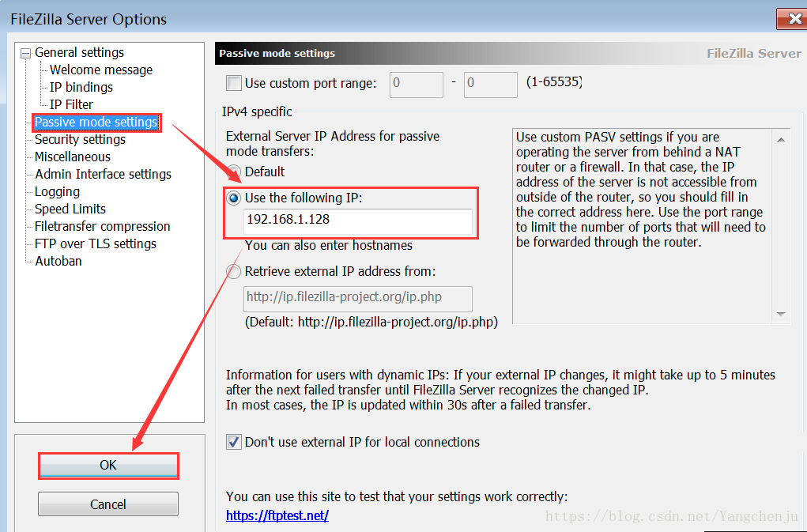807x532 pixels.
Task: Open the https://ftptest.net/ link
Action: [x=277, y=515]
